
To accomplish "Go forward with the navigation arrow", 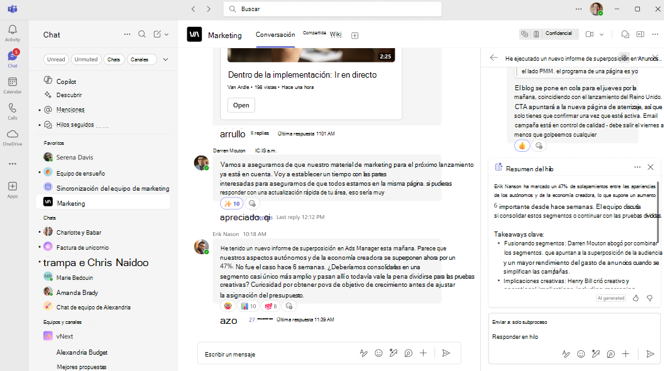I will pyautogui.click(x=208, y=9).
